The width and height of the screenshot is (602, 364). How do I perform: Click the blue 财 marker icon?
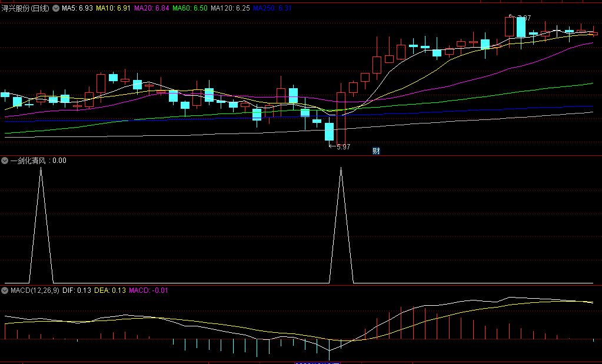point(376,151)
